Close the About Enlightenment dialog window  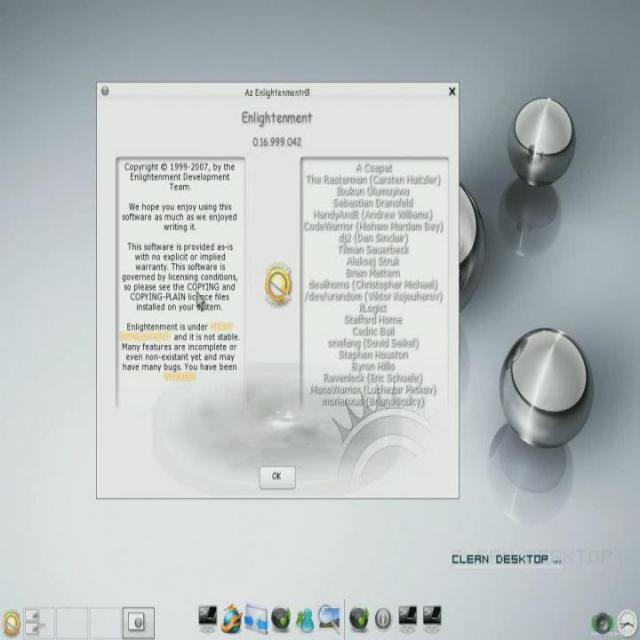452,91
